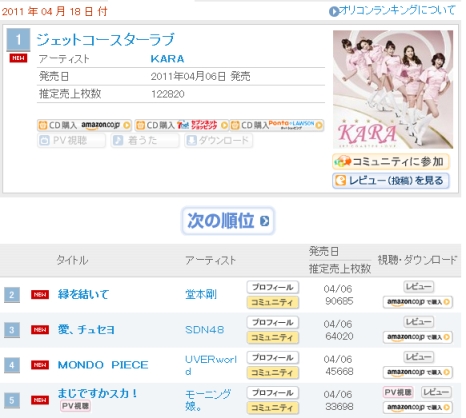Screen dimensions: 466x418
Task: Open the オリコンランキングについて link
Action: [392, 11]
